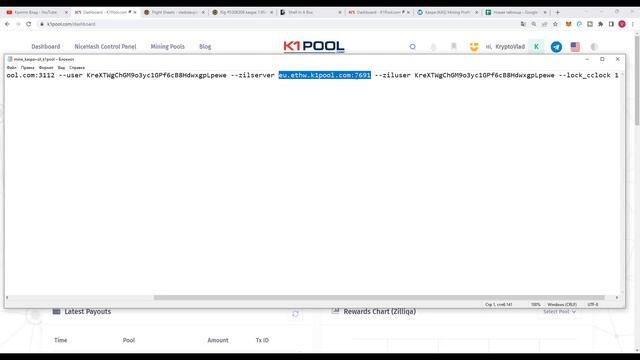
Task: Switch to the Kaspa Mining Profit tab
Action: [x=447, y=12]
